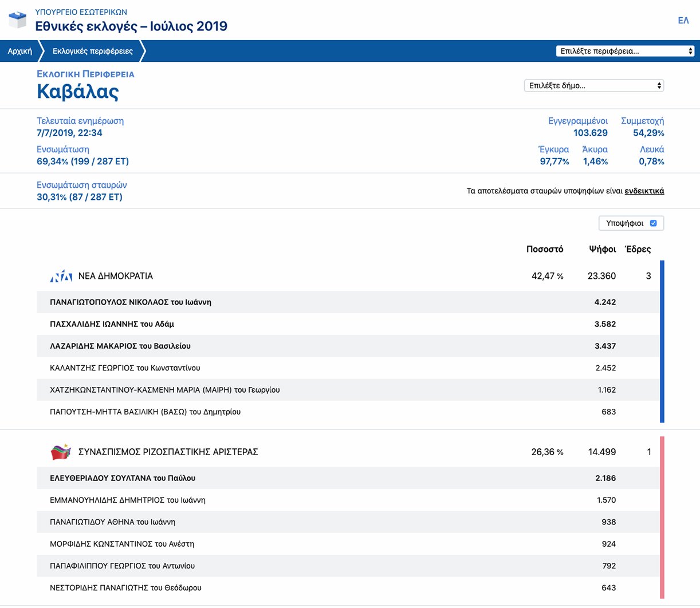
Task: Click the Nea Dimokratia party logo
Action: point(61,276)
